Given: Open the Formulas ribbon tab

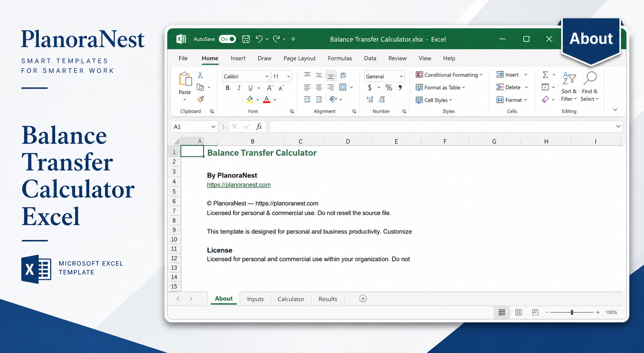Looking at the screenshot, I should click(340, 58).
